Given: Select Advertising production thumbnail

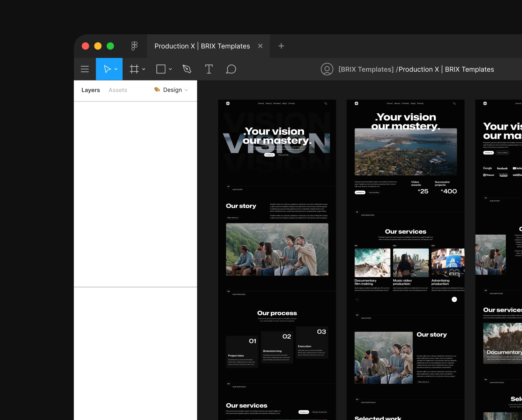Looking at the screenshot, I should pos(448,263).
